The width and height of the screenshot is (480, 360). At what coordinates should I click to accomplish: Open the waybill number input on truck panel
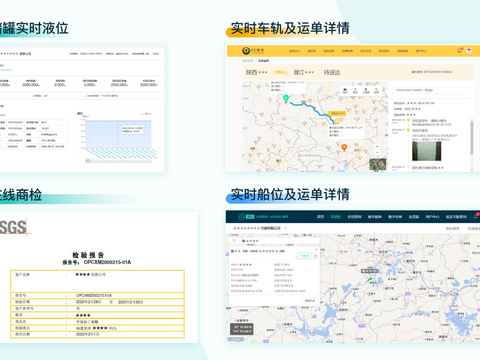click(x=430, y=90)
